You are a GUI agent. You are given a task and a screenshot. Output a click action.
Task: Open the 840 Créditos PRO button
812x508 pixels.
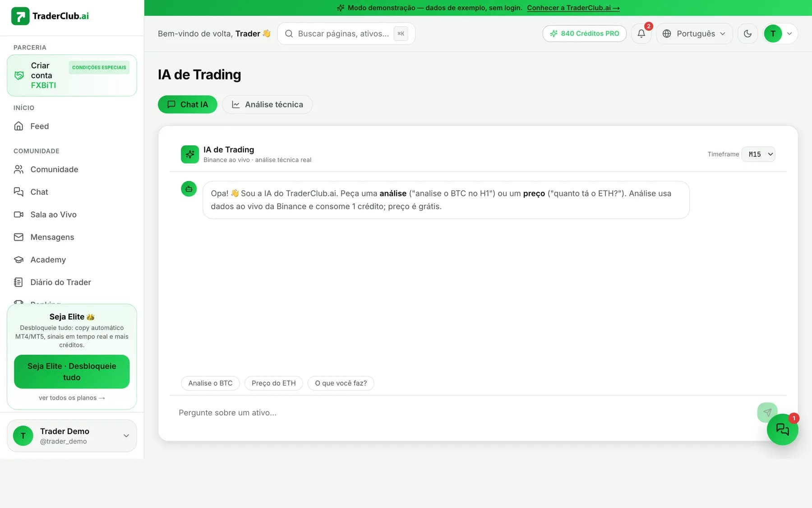click(x=584, y=33)
